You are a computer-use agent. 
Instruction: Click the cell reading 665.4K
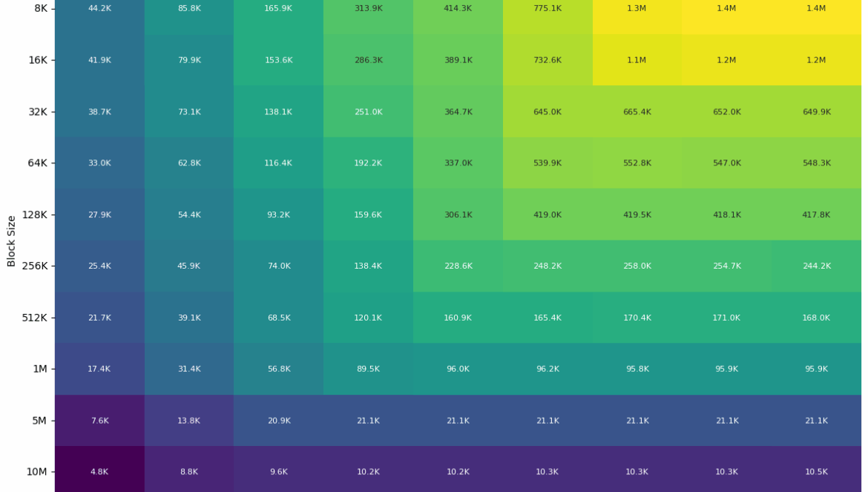[x=637, y=112]
